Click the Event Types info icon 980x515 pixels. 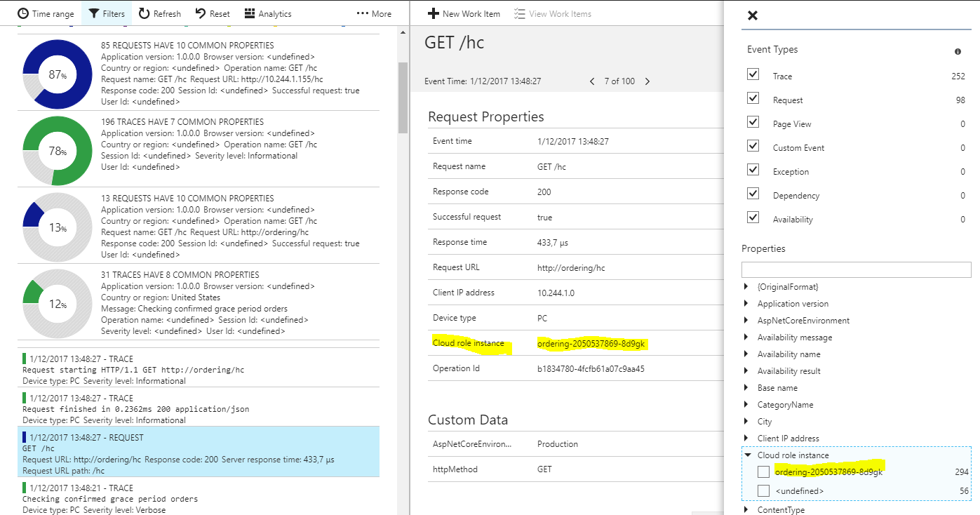[x=958, y=52]
